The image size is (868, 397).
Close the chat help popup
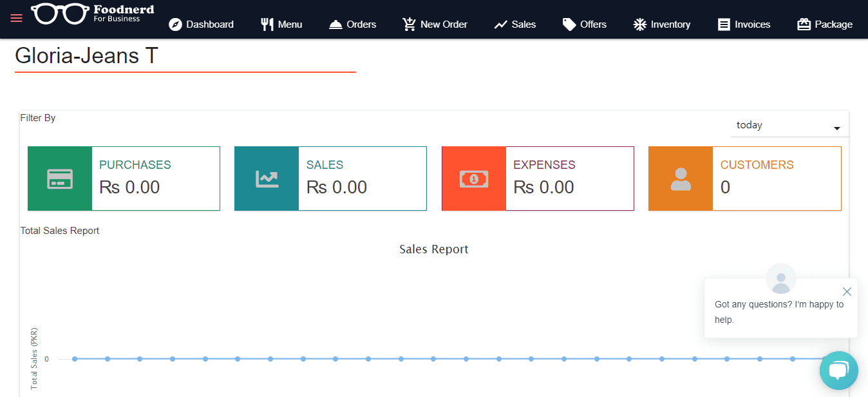coord(847,292)
